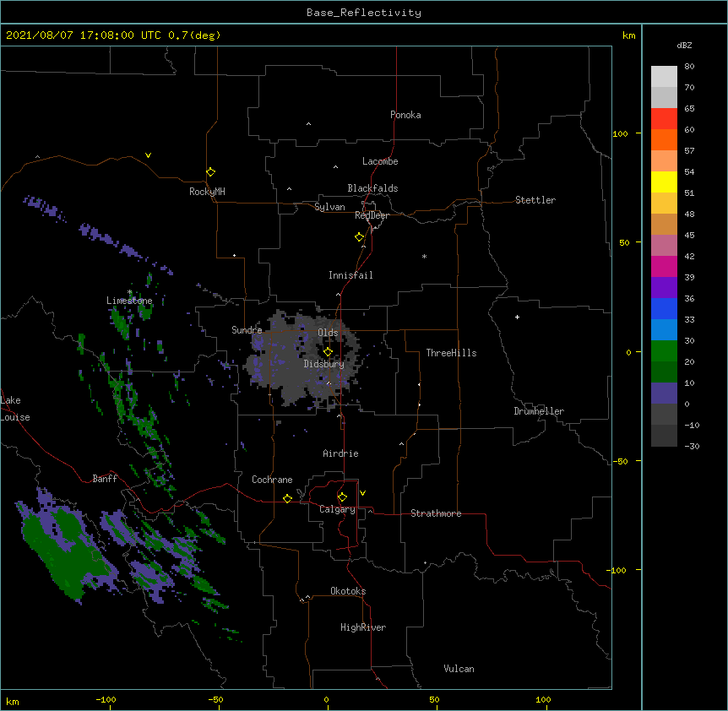
Task: Click the Stettler label
Action: [535, 200]
